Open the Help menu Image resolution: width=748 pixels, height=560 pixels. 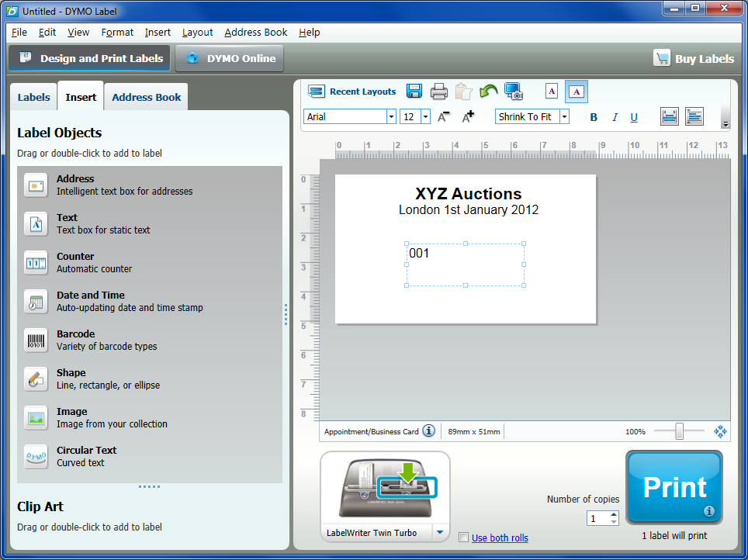309,32
